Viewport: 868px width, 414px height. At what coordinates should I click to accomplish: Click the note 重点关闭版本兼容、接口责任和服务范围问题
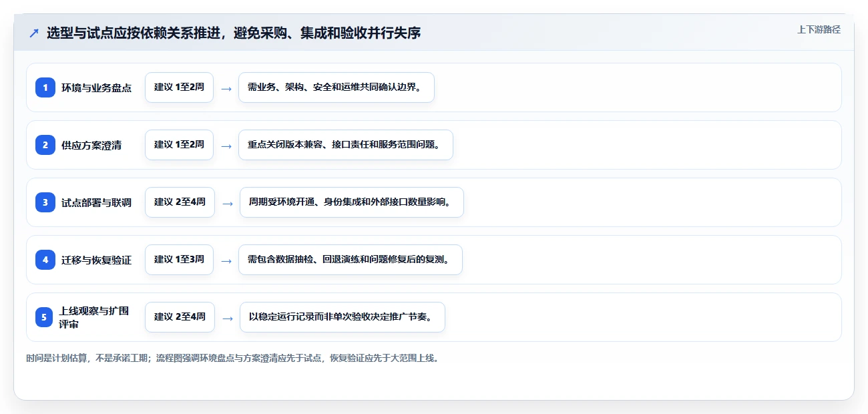coord(346,145)
